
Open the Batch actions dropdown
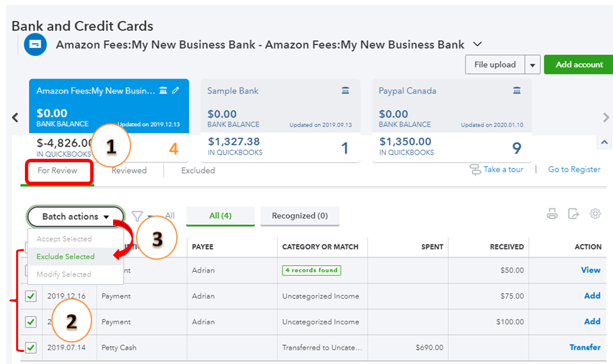[75, 217]
